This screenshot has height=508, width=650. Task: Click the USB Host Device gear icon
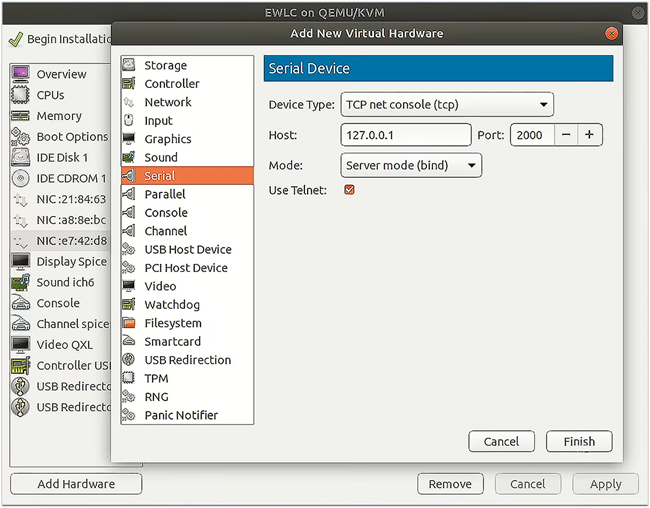click(x=129, y=249)
